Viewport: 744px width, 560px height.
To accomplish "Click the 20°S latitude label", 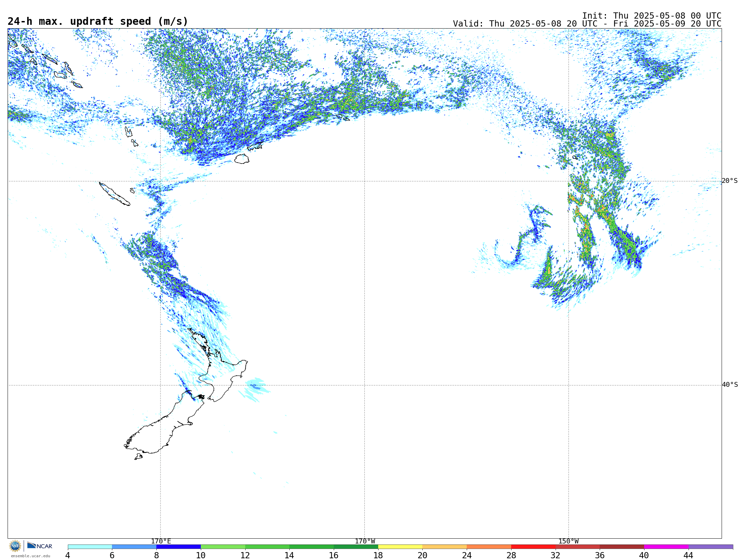I will [730, 181].
